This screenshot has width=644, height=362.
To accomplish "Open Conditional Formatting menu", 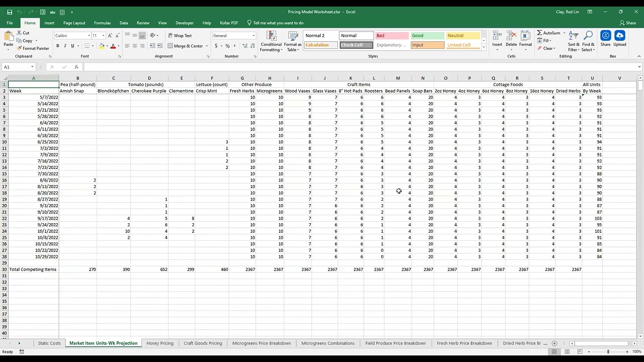I will click(271, 41).
